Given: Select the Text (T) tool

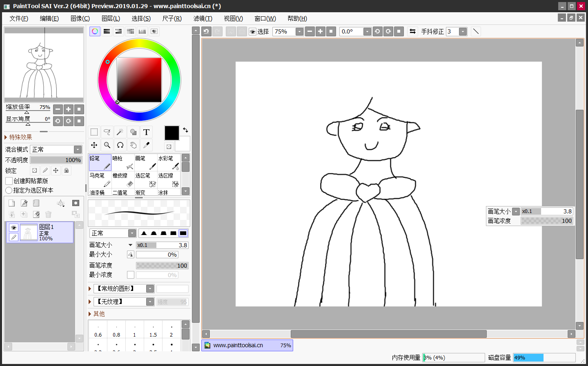Looking at the screenshot, I should coord(146,132).
